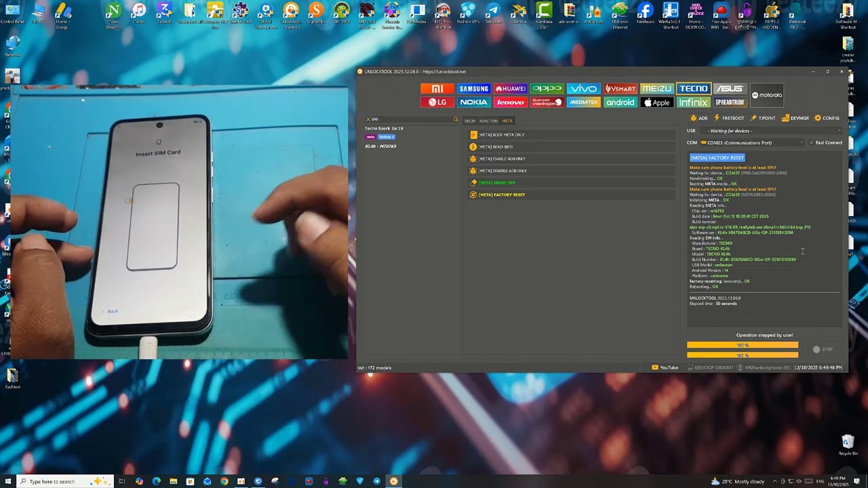Select the Nokia brand tile
Image resolution: width=868 pixels, height=488 pixels.
(473, 102)
